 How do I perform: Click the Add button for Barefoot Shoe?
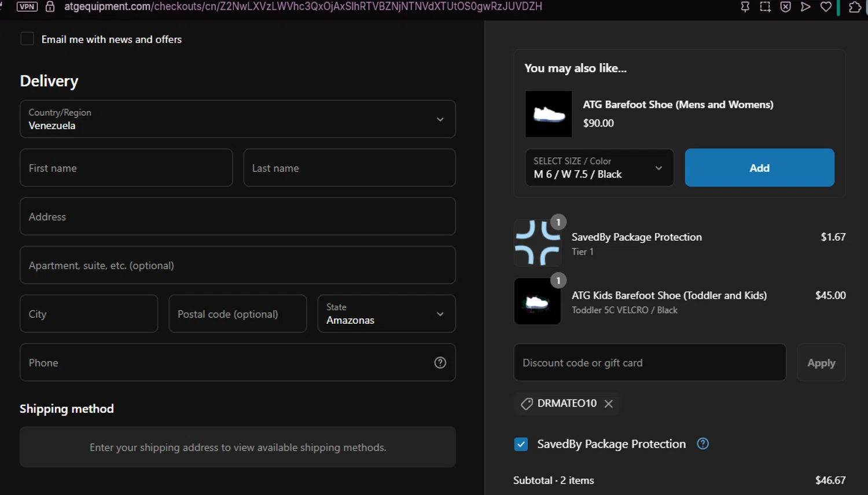coord(759,168)
